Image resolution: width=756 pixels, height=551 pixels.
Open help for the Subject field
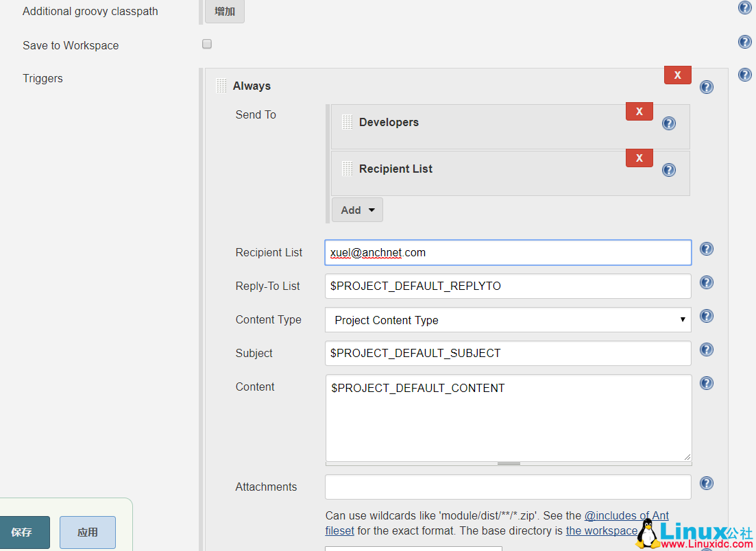pos(706,350)
